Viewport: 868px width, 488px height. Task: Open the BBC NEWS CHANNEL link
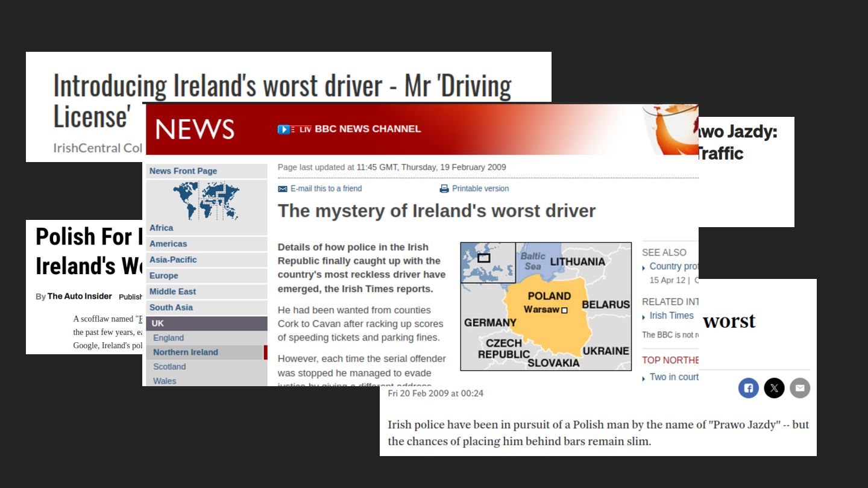pyautogui.click(x=368, y=129)
